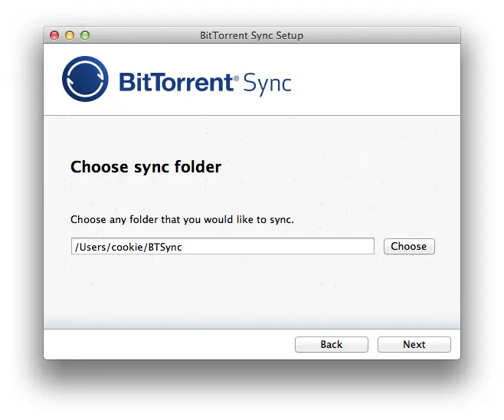Click the BitTorrent Sync Setup window title
Viewport: 504px width, 420px height.
(252, 35)
